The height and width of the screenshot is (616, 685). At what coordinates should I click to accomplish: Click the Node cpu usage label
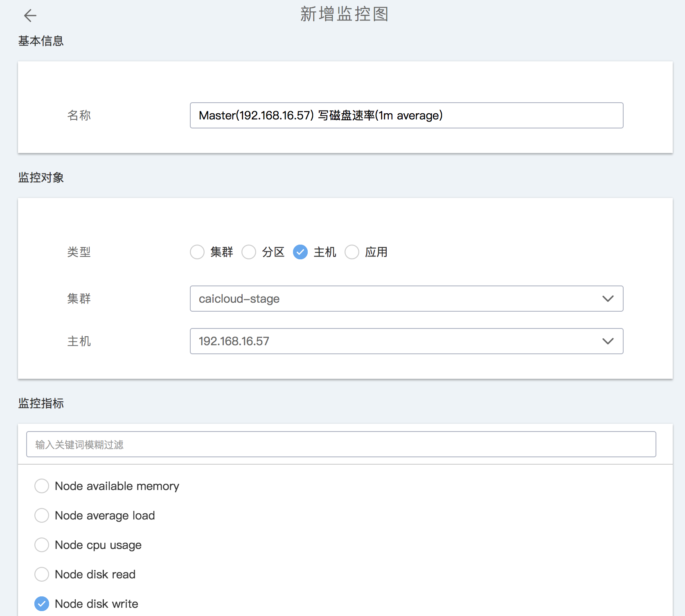[x=98, y=545]
